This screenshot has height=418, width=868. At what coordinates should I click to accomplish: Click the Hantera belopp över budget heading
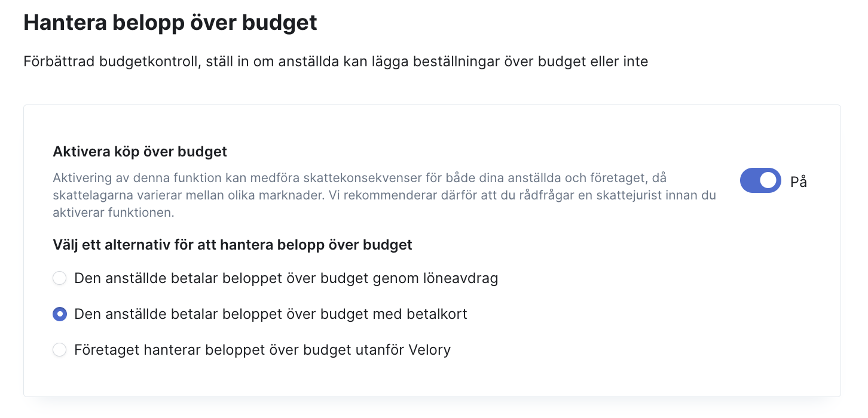[x=170, y=23]
